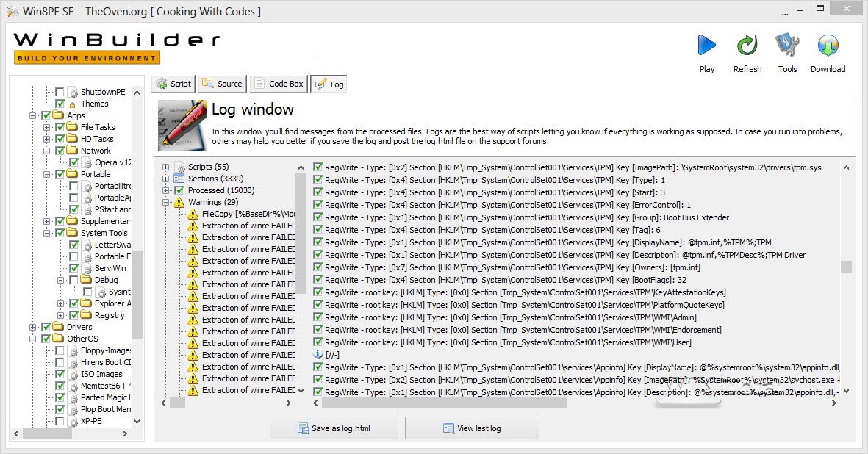This screenshot has width=868, height=454.
Task: Click warning icon beside FileCopy entry
Action: [x=193, y=214]
